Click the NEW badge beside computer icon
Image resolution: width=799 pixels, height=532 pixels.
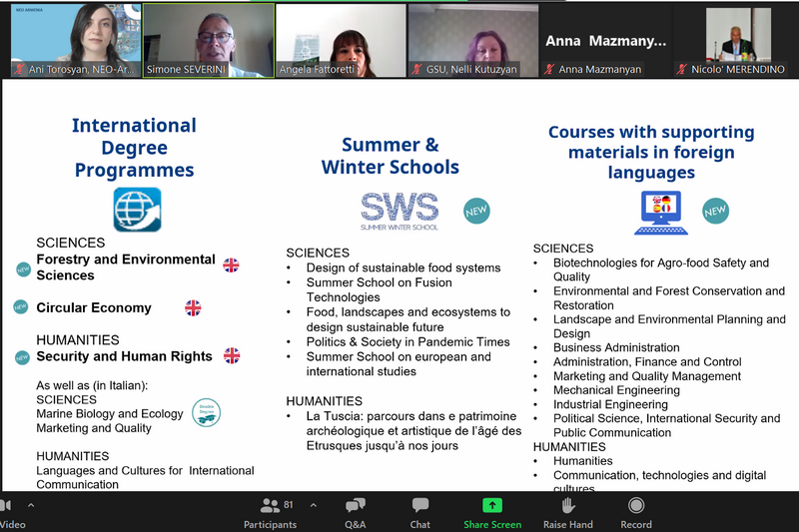(715, 211)
